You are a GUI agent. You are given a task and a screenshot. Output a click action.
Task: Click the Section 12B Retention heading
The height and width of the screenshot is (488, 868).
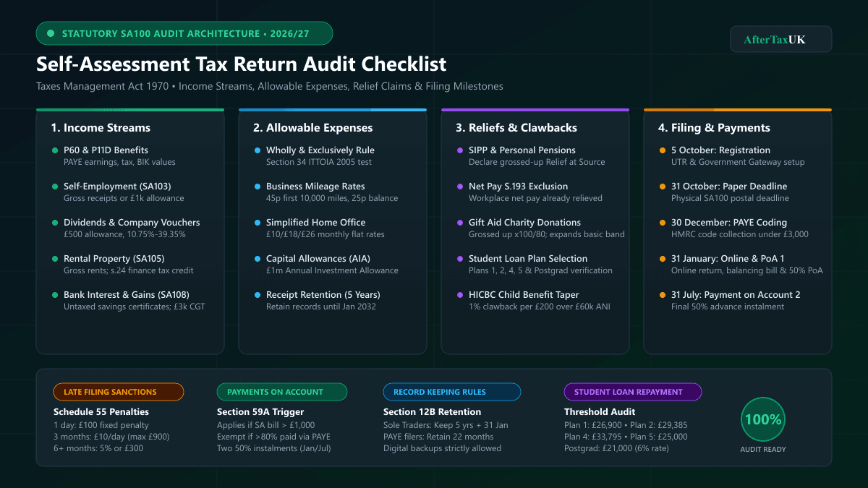[x=432, y=412]
